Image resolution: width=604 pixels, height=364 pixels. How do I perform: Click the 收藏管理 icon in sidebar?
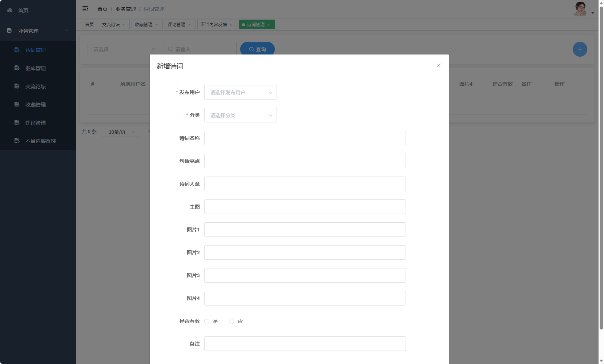pos(17,104)
